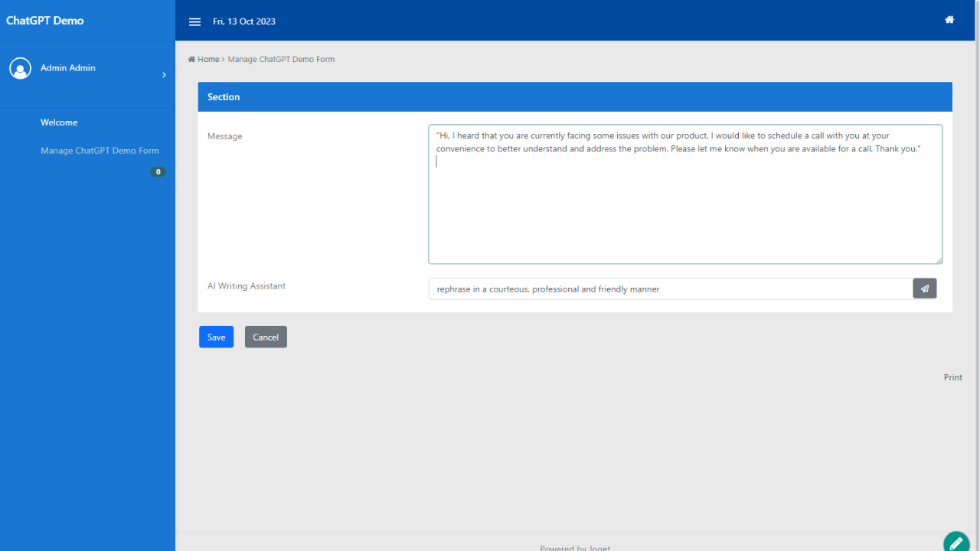The height and width of the screenshot is (551, 980).
Task: Toggle the hamburger sidebar menu icon
Action: (x=194, y=21)
